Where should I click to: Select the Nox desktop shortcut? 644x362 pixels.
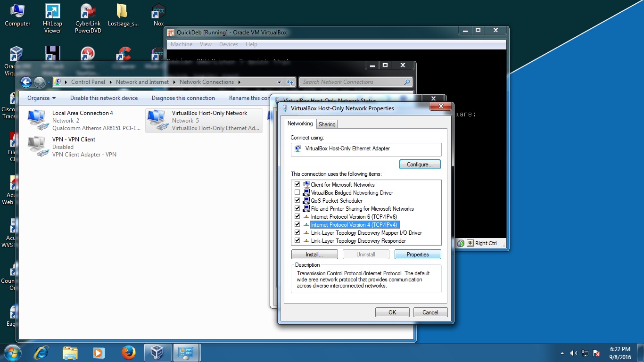coord(158,16)
